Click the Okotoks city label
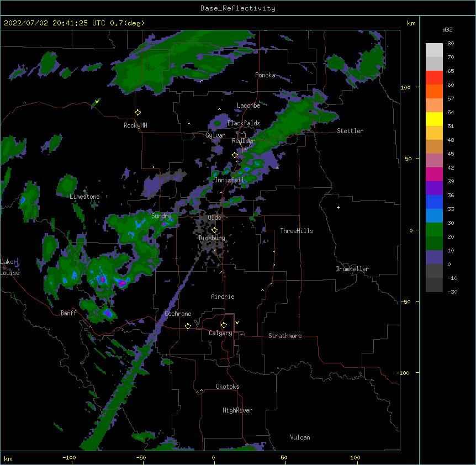 [x=228, y=387]
